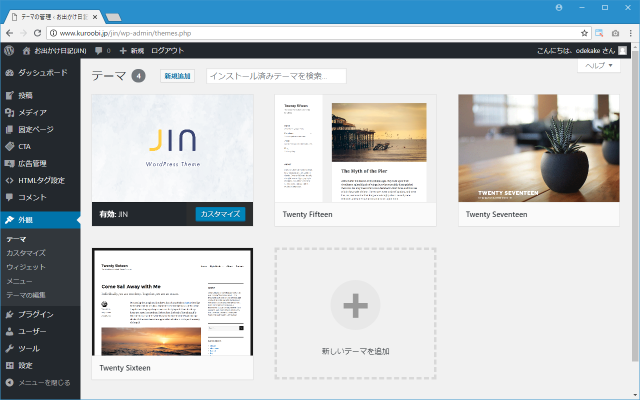Click the camera extension icon in toolbar
This screenshot has width=640, height=400.
[x=615, y=33]
